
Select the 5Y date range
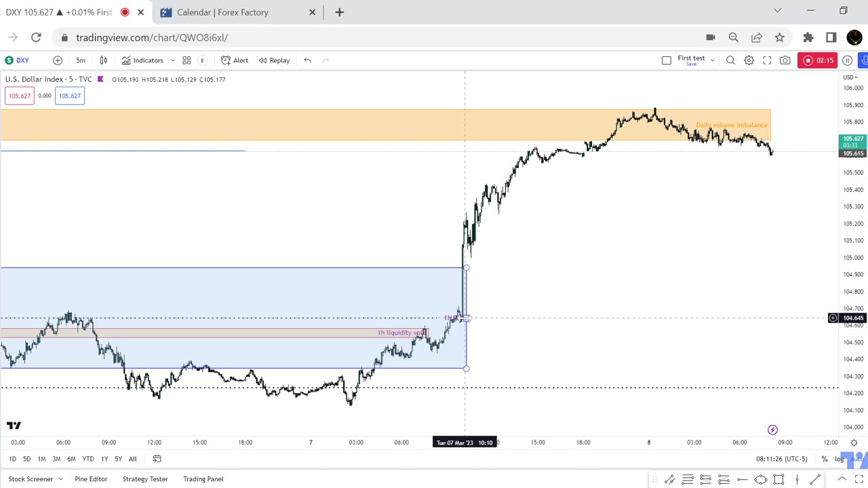(119, 459)
